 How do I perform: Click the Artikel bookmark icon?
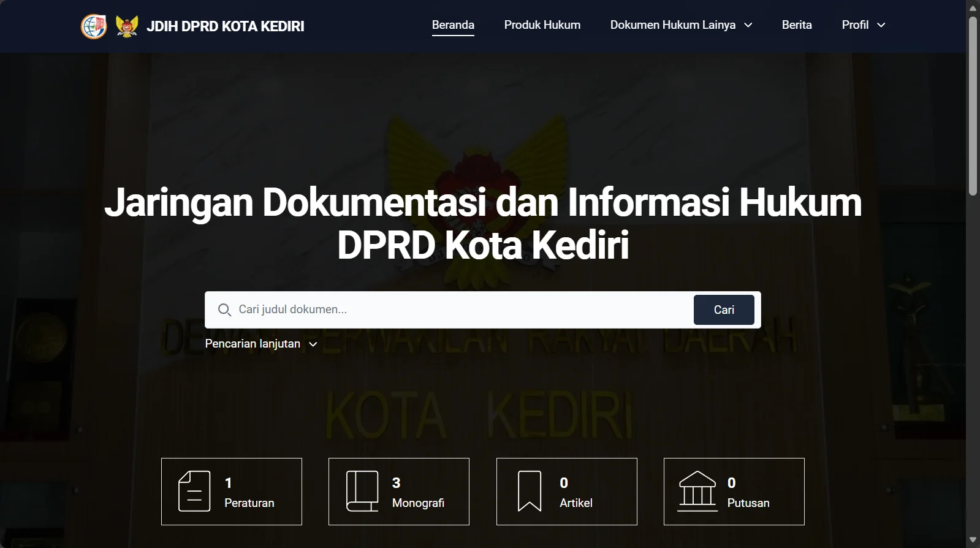click(x=530, y=491)
